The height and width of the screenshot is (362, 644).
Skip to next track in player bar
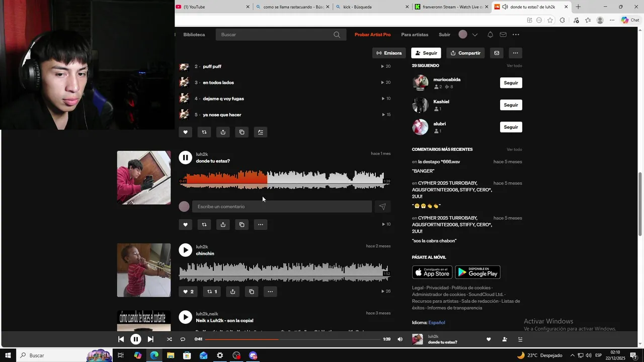150,339
